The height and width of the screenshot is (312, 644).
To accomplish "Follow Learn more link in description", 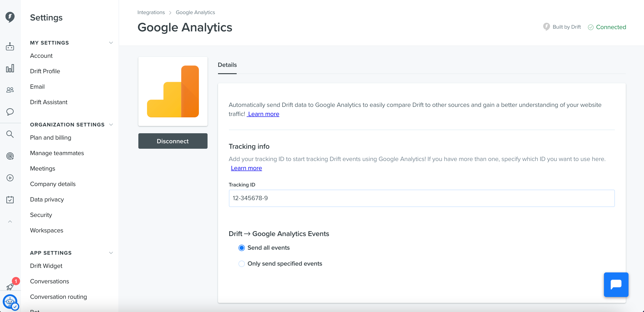I will [x=263, y=114].
